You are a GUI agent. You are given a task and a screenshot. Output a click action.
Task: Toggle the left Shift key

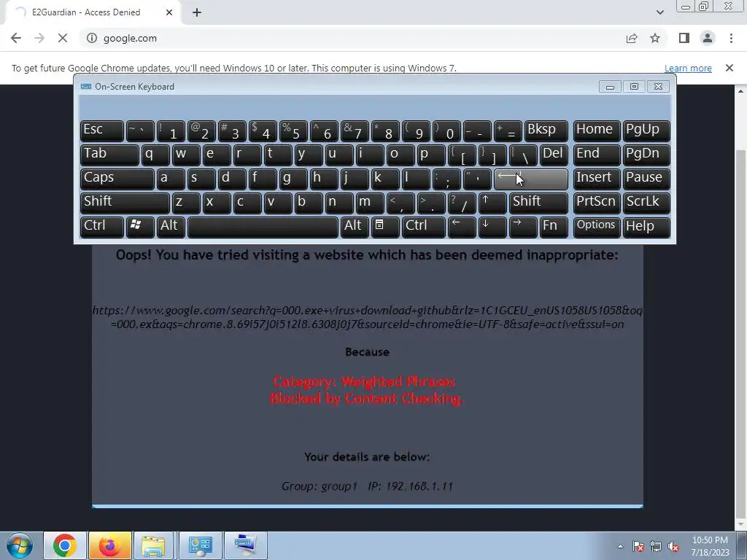pos(125,203)
